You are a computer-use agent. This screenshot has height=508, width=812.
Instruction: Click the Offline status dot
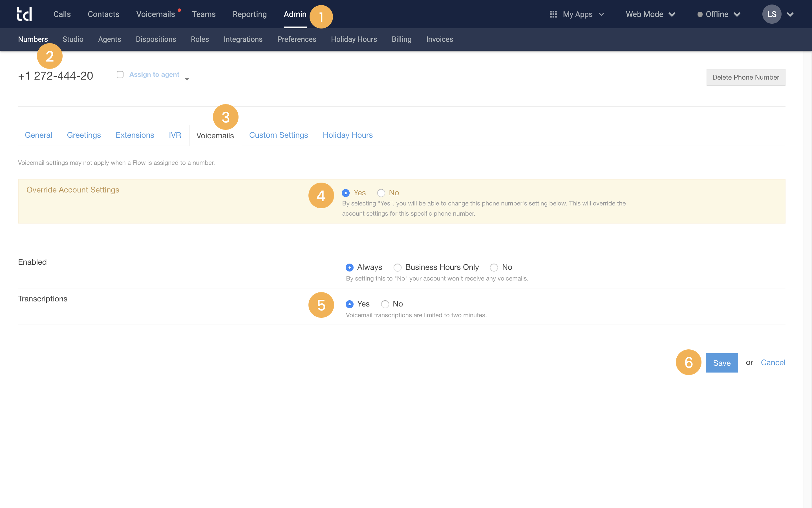700,14
